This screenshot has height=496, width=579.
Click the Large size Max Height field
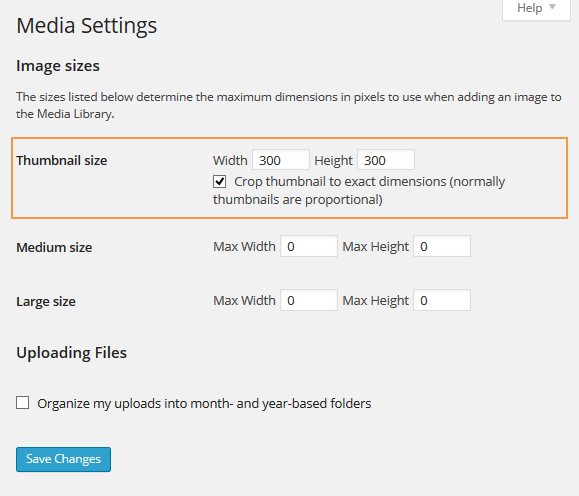tap(442, 300)
